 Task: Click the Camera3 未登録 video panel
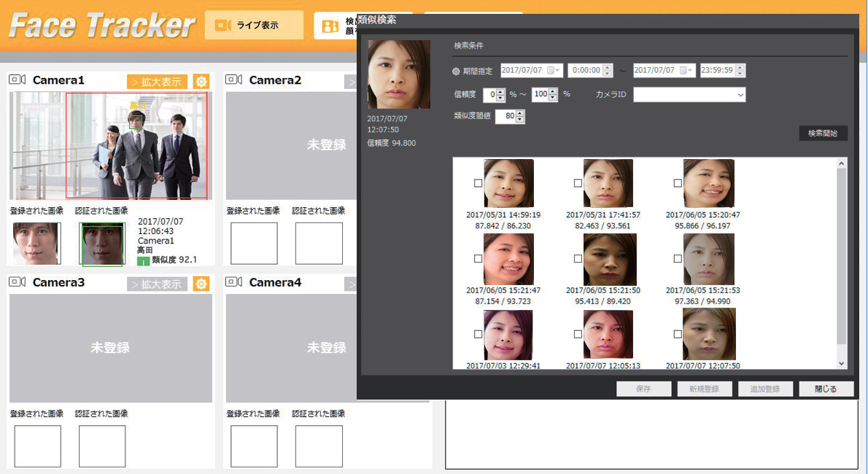pos(110,348)
